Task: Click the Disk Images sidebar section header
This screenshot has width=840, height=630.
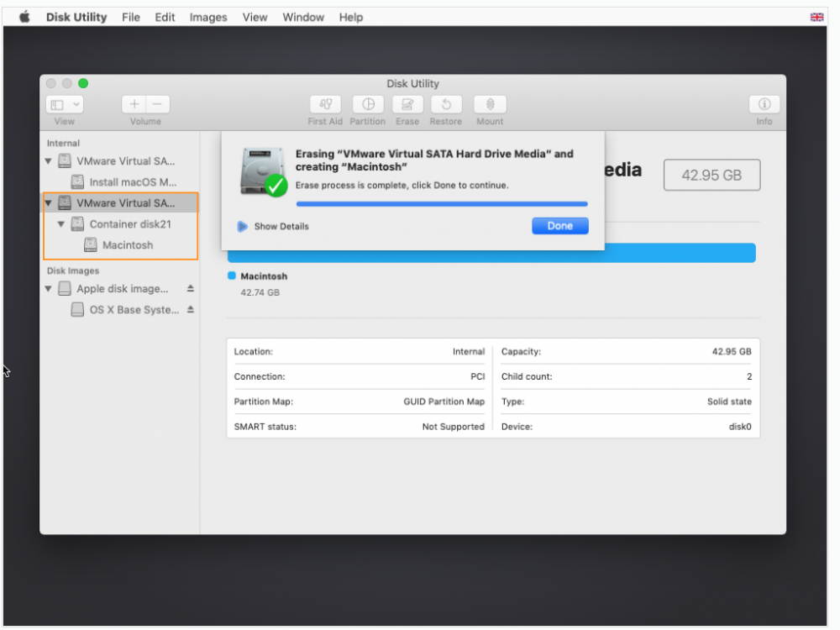Action: click(x=73, y=271)
